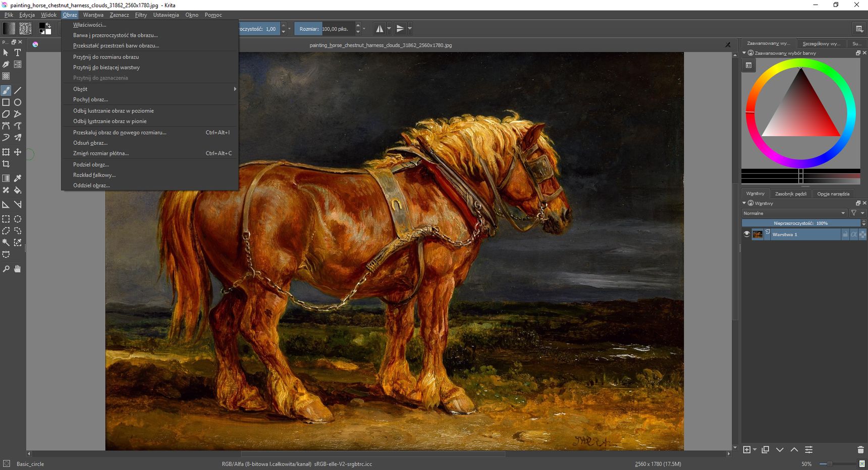Screen dimensions: 868x470
Task: Select the Rectangle tool
Action: 6,102
